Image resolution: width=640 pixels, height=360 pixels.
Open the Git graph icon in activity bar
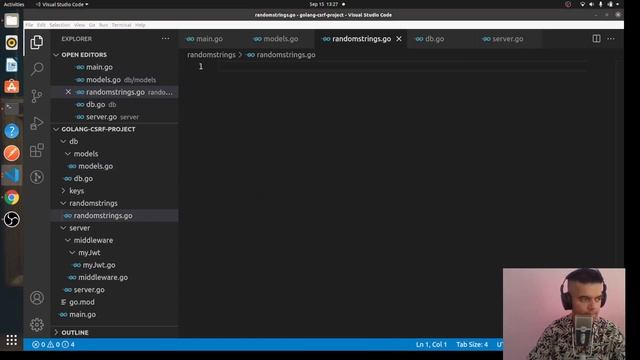click(37, 177)
